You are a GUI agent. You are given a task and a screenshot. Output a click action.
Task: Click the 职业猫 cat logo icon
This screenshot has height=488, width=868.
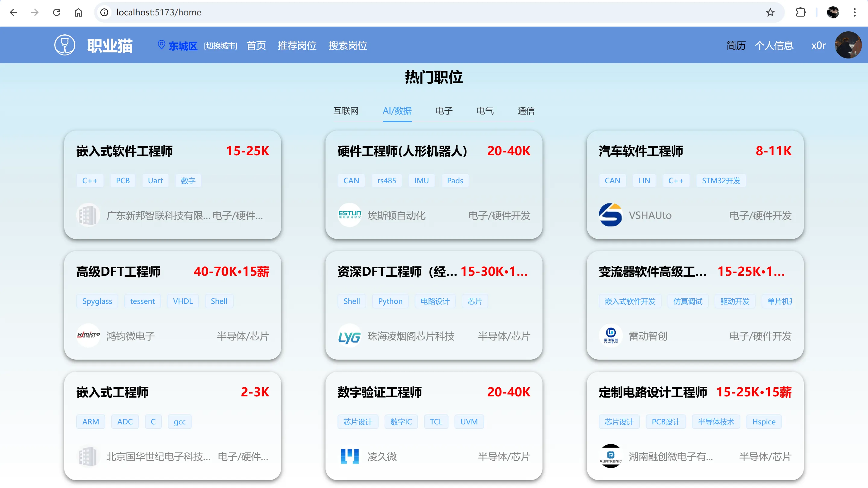[x=65, y=45]
